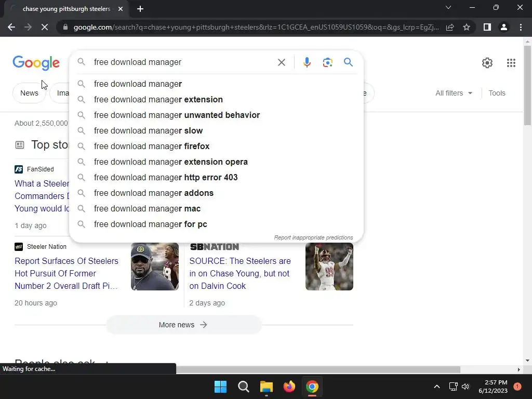
Task: Open the clock and date
Action: (x=493, y=387)
